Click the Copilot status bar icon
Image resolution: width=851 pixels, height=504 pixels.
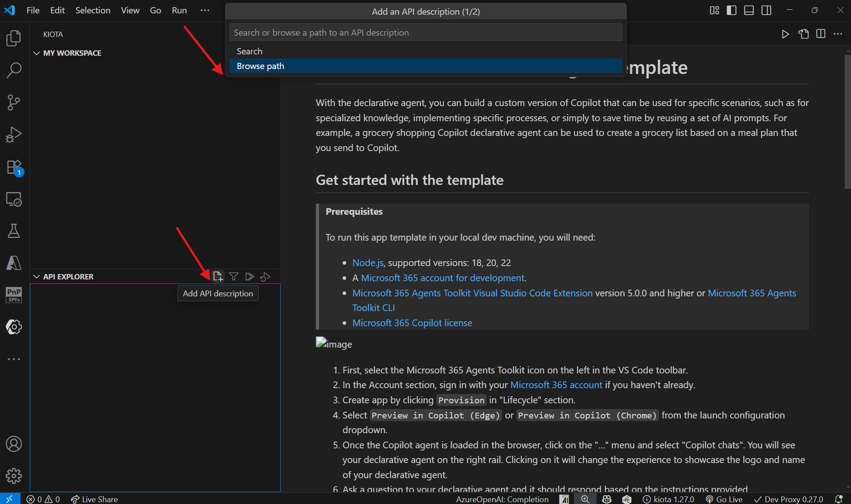coord(606,499)
